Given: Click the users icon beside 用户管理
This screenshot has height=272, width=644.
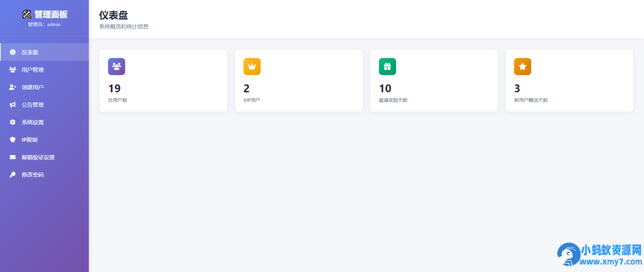Looking at the screenshot, I should (x=13, y=70).
